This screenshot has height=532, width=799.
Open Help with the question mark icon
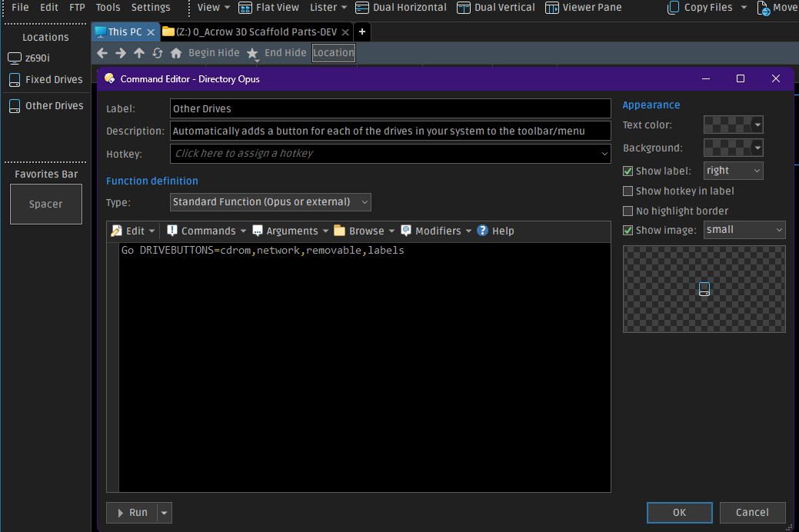pos(482,231)
